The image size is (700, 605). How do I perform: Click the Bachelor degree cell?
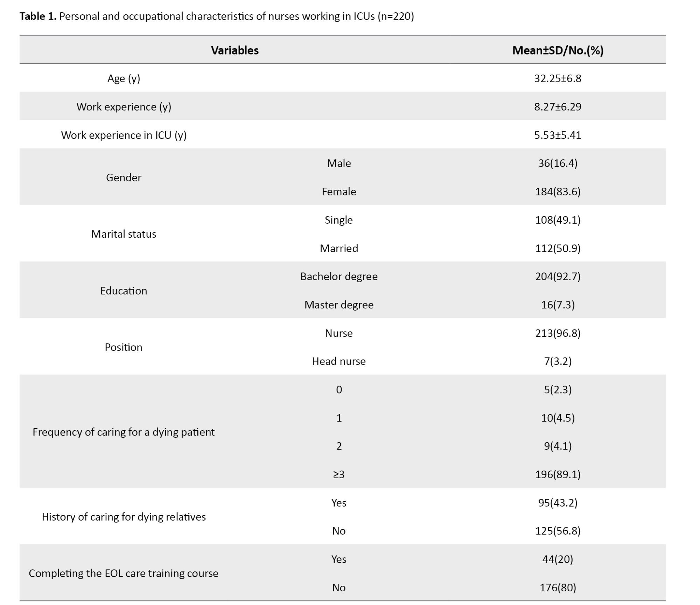point(339,277)
